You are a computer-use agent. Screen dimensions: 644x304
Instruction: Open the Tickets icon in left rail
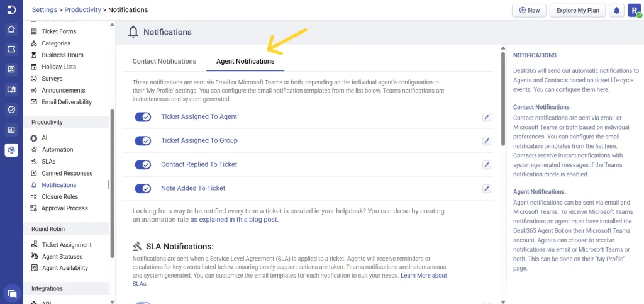[11, 49]
